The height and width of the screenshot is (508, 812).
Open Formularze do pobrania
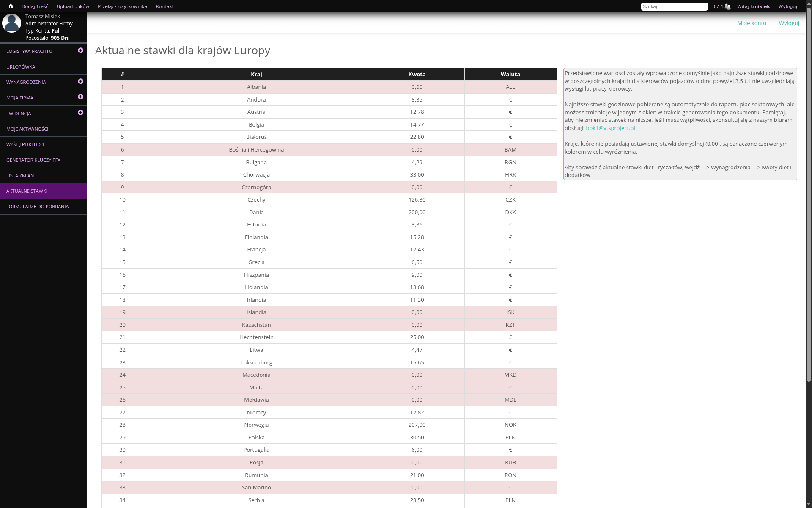(x=37, y=207)
